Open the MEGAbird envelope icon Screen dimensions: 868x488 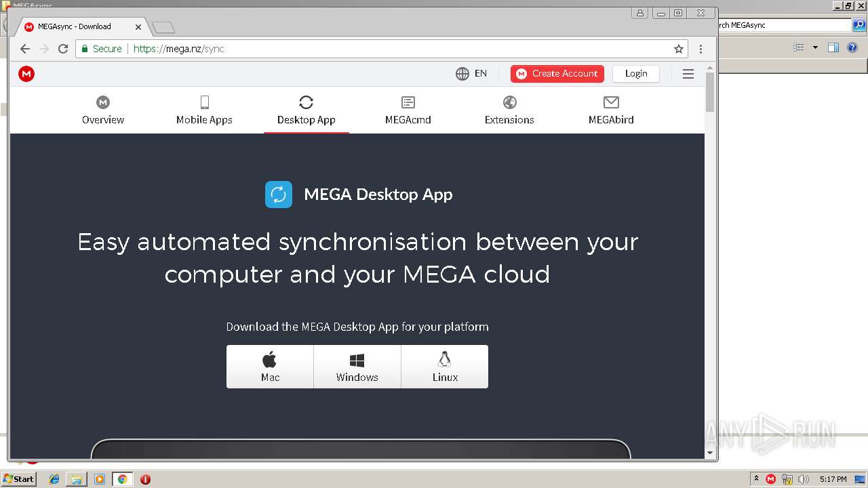(x=611, y=102)
